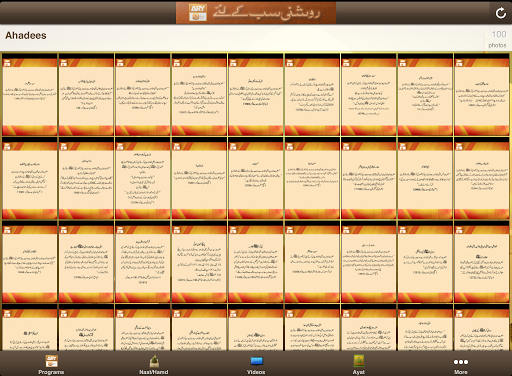Screen dimensions: 512x376
Task: Open fifth thumbnail in the first row
Action: [x=256, y=94]
